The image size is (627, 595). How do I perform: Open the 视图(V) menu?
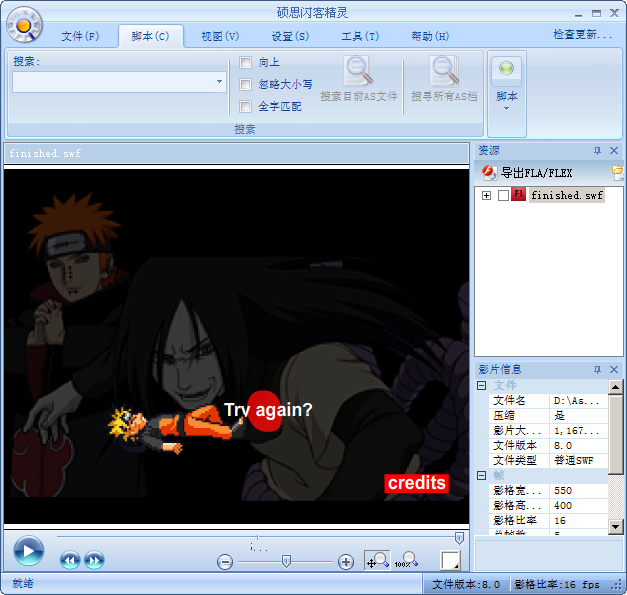220,36
